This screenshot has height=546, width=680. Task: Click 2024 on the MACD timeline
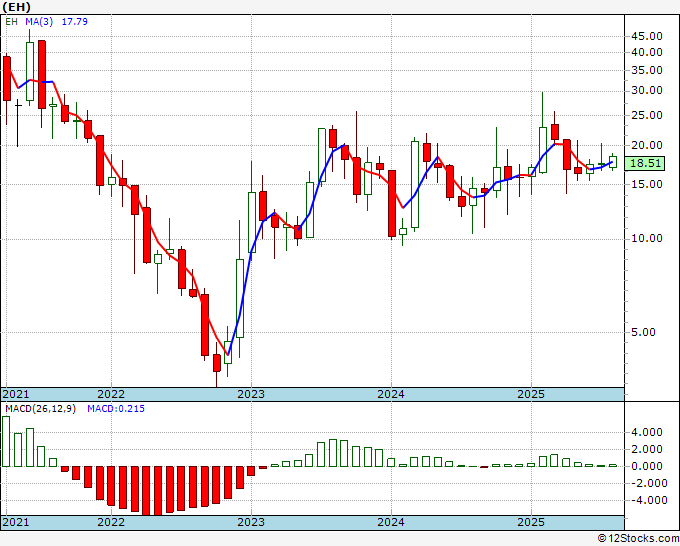(x=391, y=522)
